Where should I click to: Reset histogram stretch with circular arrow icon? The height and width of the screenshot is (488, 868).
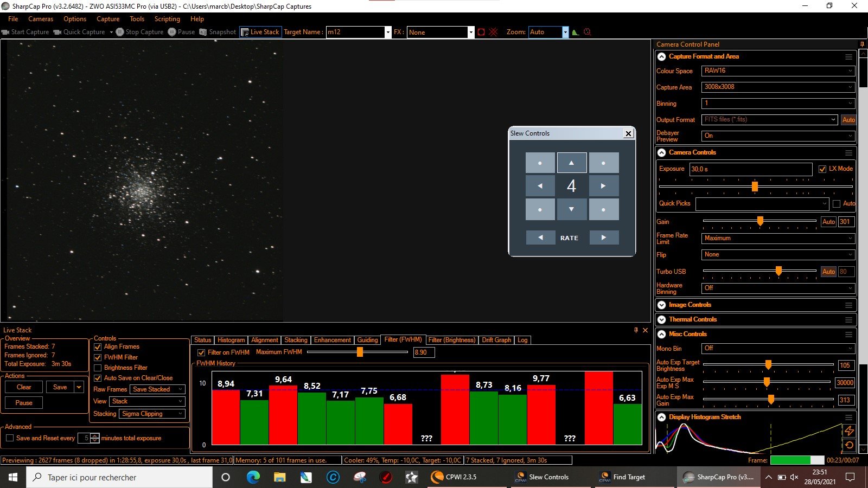[x=849, y=445]
